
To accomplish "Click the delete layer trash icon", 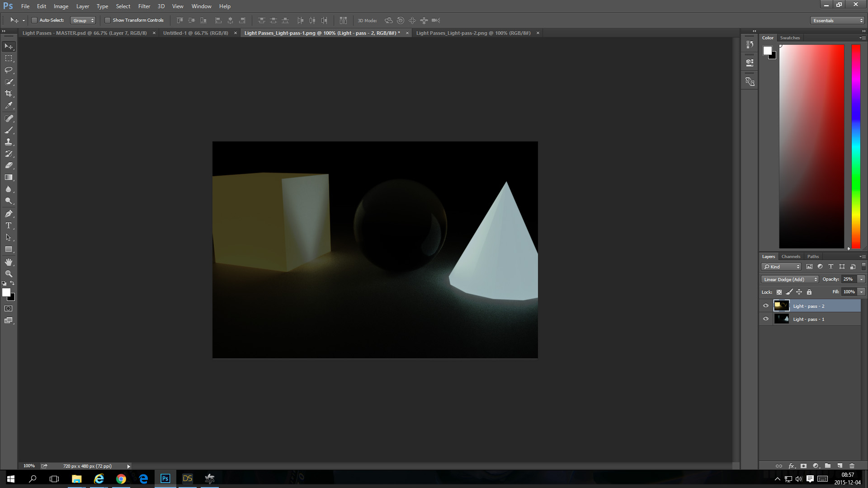I will point(852,466).
